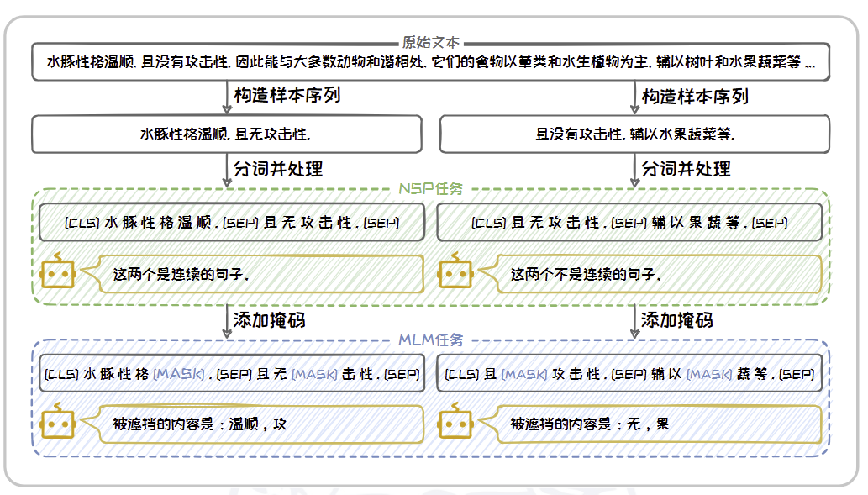Click first [MASK] token in left MLM box
Viewport: 868px width, 495px height.
178,374
